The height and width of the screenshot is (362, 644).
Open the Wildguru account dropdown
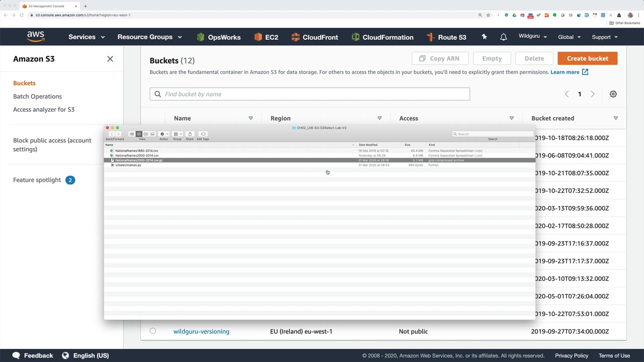coord(532,37)
